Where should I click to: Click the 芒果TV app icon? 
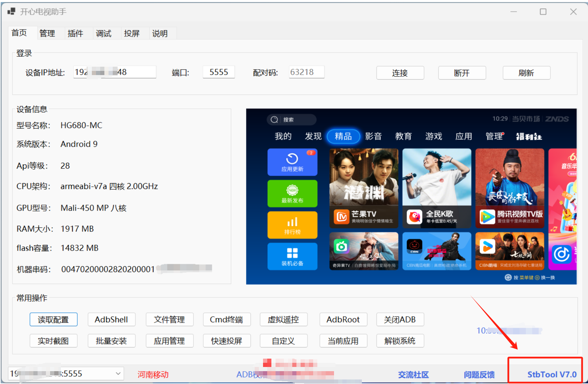click(341, 217)
